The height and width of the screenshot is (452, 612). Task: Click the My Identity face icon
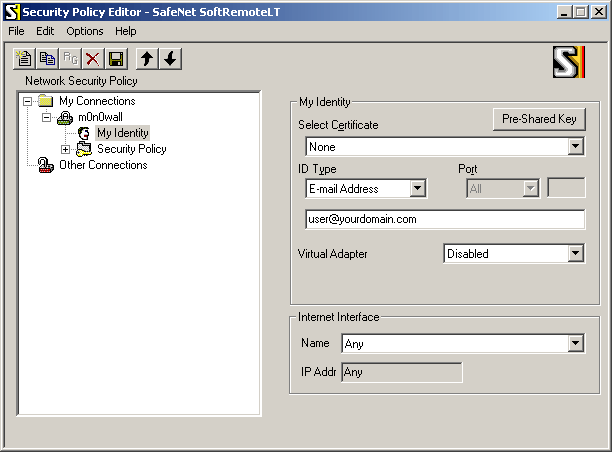tap(84, 133)
